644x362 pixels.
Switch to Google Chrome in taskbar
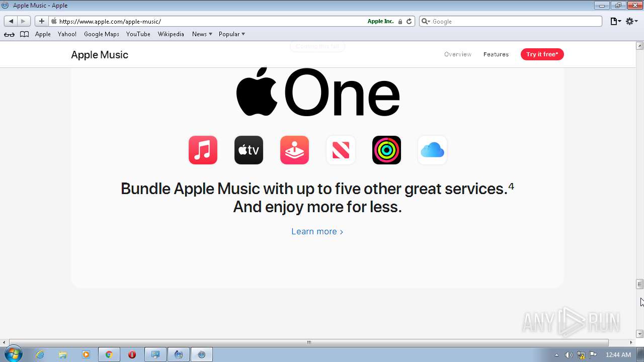point(109,354)
